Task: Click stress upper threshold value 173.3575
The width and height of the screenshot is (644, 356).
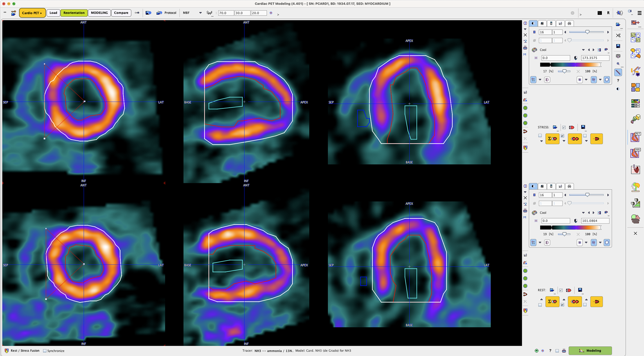Action: click(x=595, y=58)
